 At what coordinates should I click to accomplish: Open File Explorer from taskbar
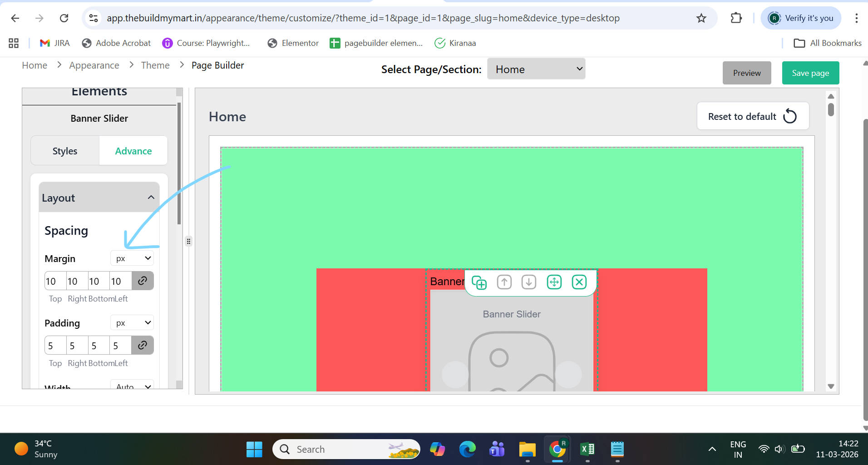click(x=528, y=450)
